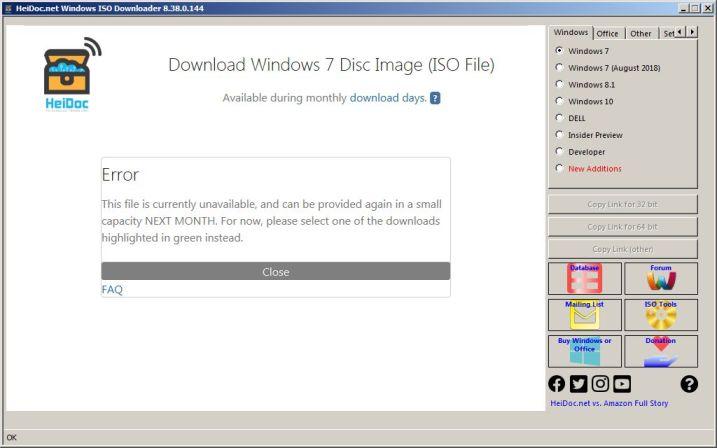The width and height of the screenshot is (717, 448).
Task: Click the black circular help icon
Action: 689,384
